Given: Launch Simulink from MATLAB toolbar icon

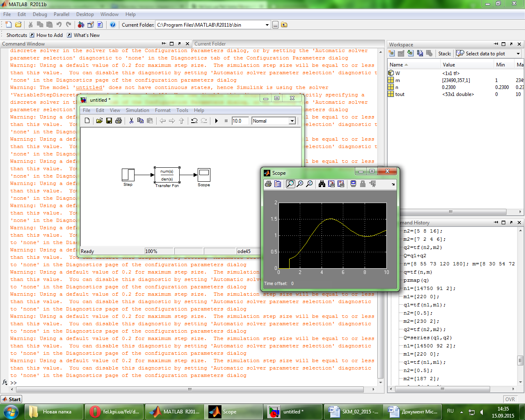Looking at the screenshot, I should (81, 25).
